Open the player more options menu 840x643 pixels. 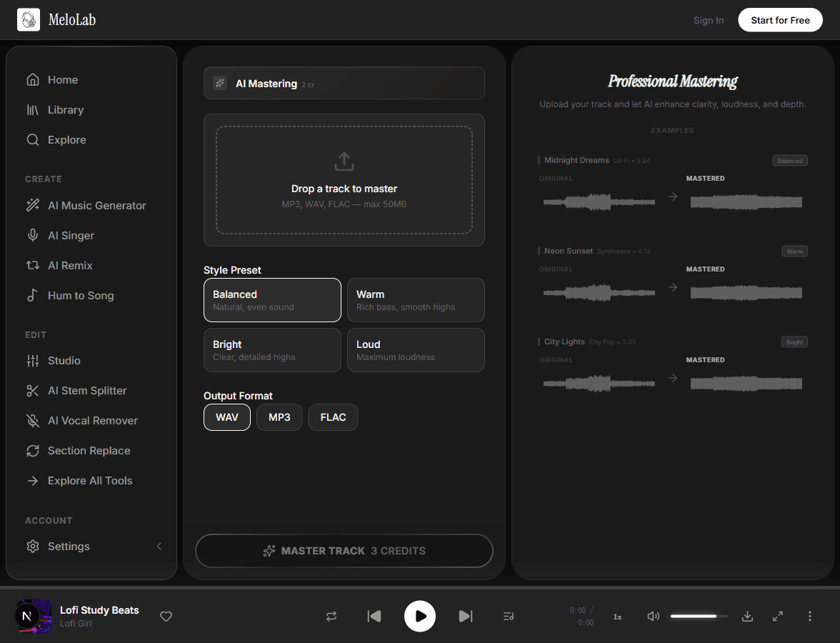click(809, 616)
